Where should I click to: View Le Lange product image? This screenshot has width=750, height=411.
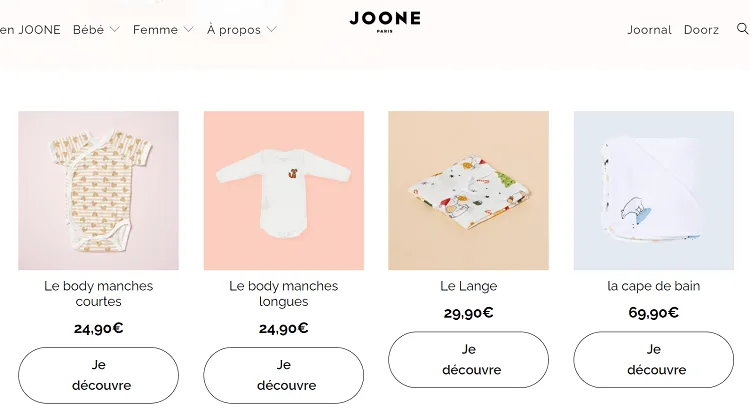coord(469,190)
